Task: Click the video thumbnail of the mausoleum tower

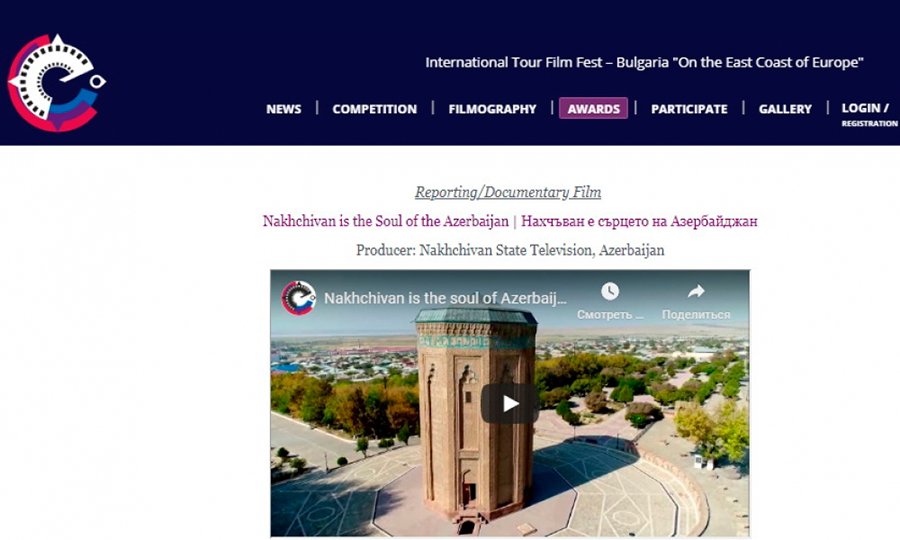Action: point(510,403)
